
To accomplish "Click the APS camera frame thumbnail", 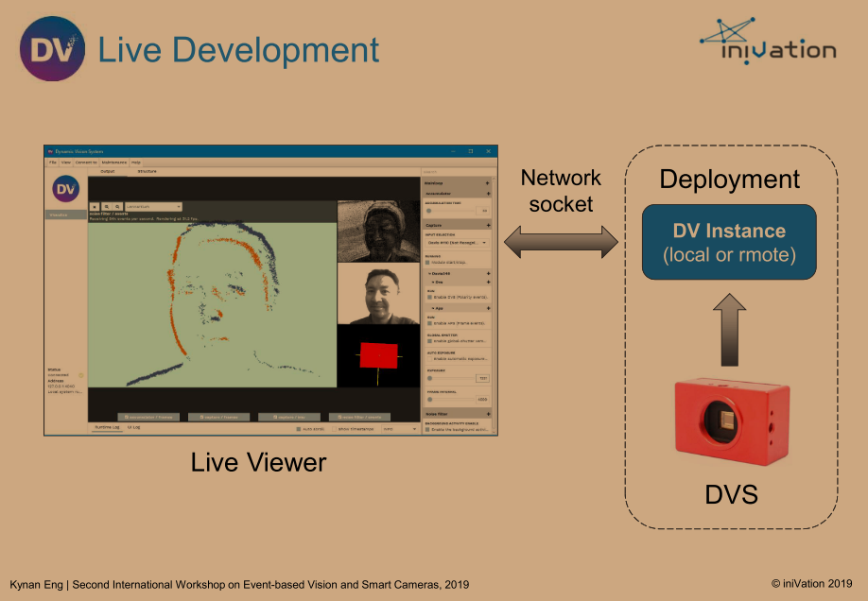I will (378, 293).
